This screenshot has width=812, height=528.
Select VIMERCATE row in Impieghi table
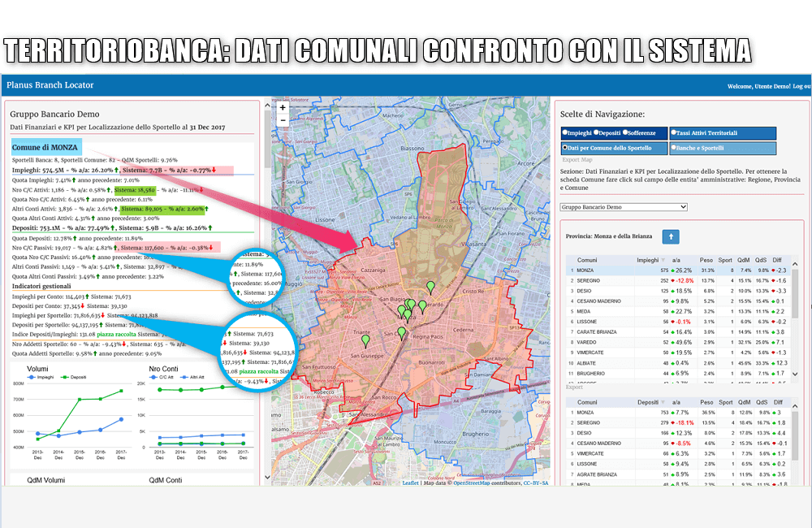pyautogui.click(x=677, y=353)
